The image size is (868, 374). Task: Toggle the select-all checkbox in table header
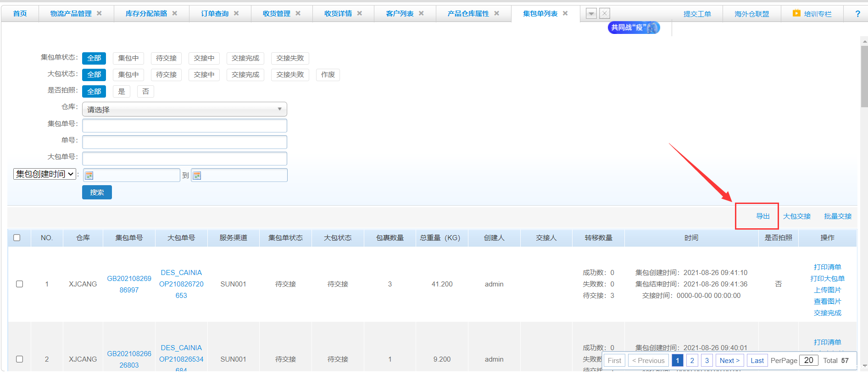17,238
